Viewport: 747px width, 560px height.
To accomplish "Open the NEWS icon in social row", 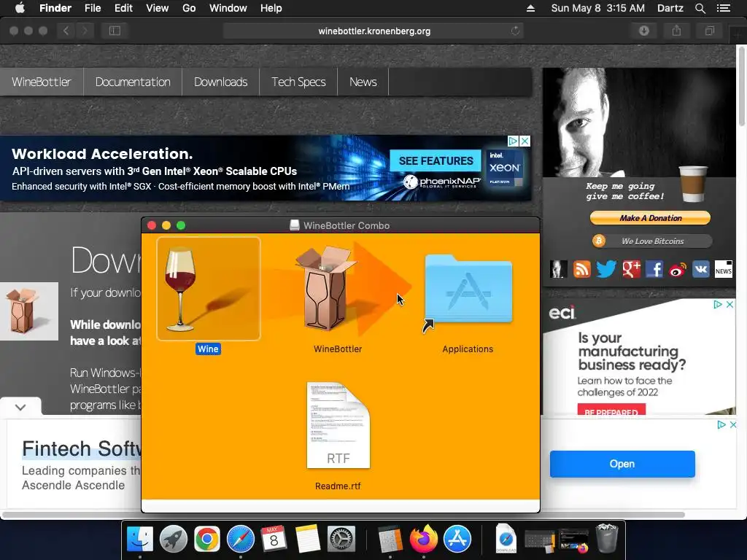I will pyautogui.click(x=723, y=270).
